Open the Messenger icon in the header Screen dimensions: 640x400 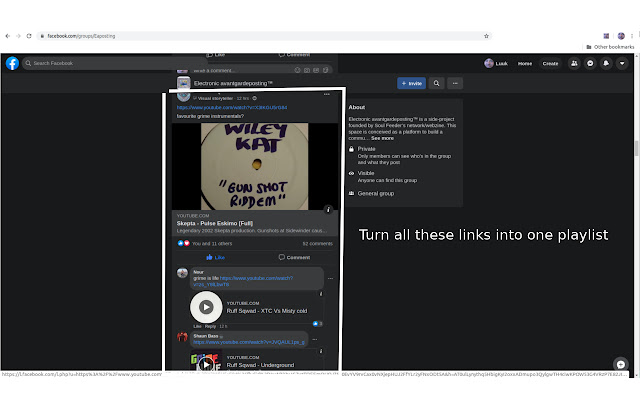590,63
